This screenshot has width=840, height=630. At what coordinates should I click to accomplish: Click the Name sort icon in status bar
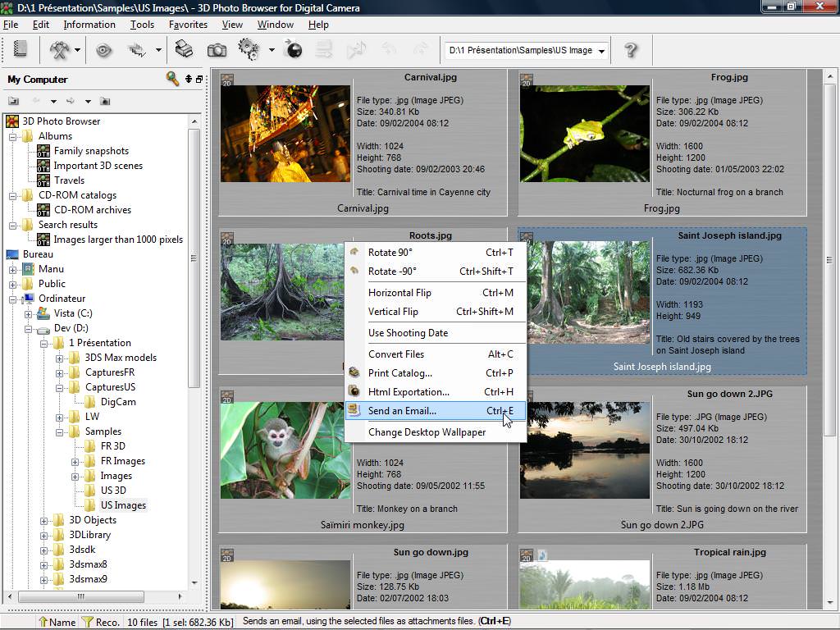43,622
